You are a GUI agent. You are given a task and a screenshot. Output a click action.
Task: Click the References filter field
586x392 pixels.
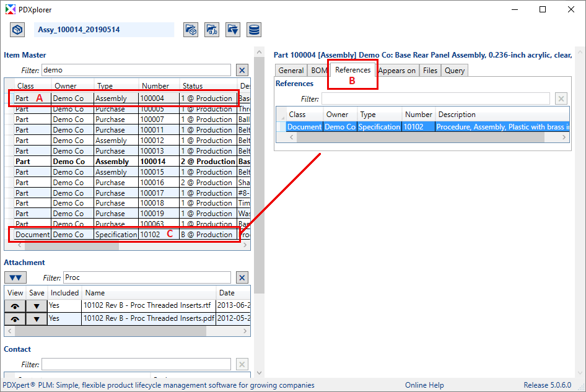(435, 98)
